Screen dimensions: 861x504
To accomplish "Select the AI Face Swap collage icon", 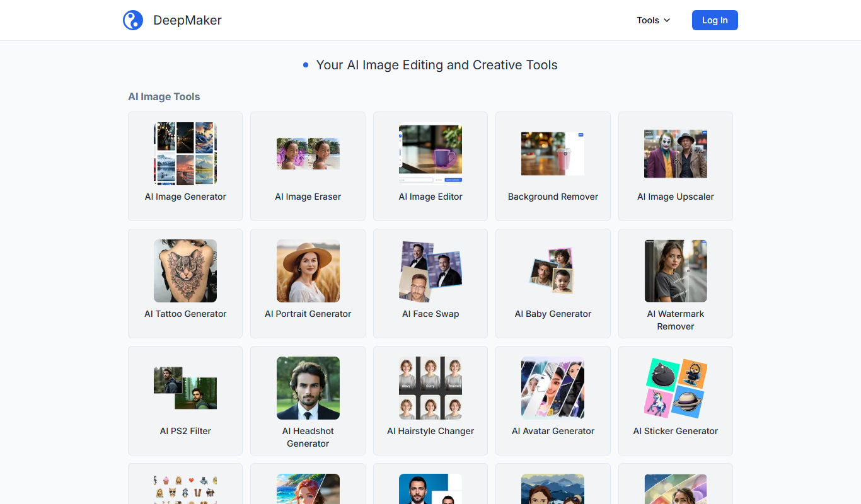I will [430, 271].
